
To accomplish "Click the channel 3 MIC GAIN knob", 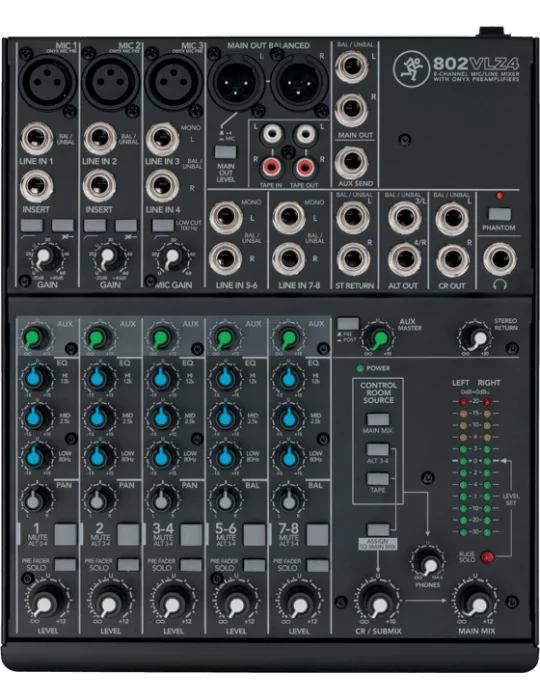I will [172, 257].
